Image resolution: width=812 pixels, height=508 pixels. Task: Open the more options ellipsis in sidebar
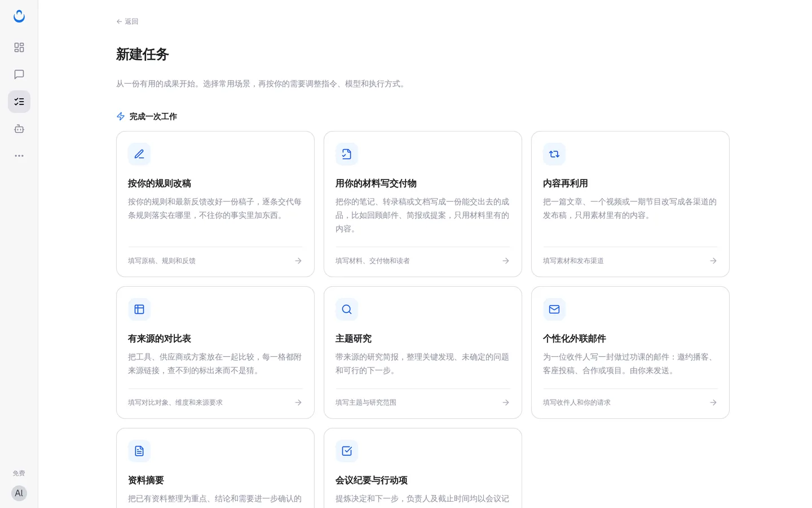click(19, 156)
